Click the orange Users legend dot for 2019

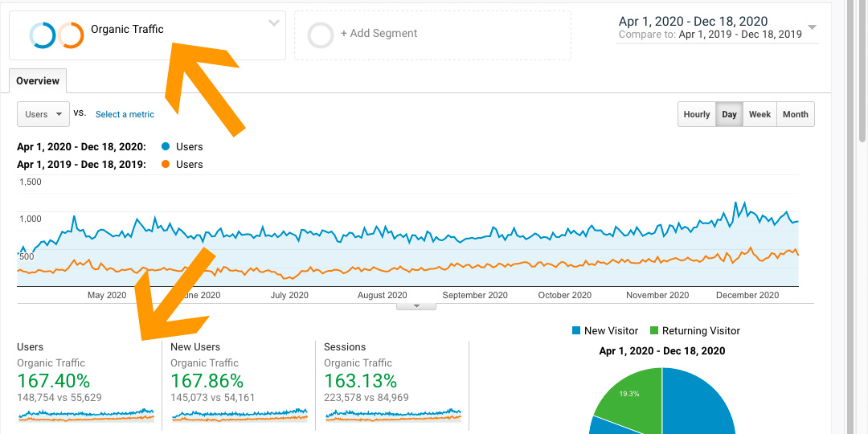tap(165, 165)
